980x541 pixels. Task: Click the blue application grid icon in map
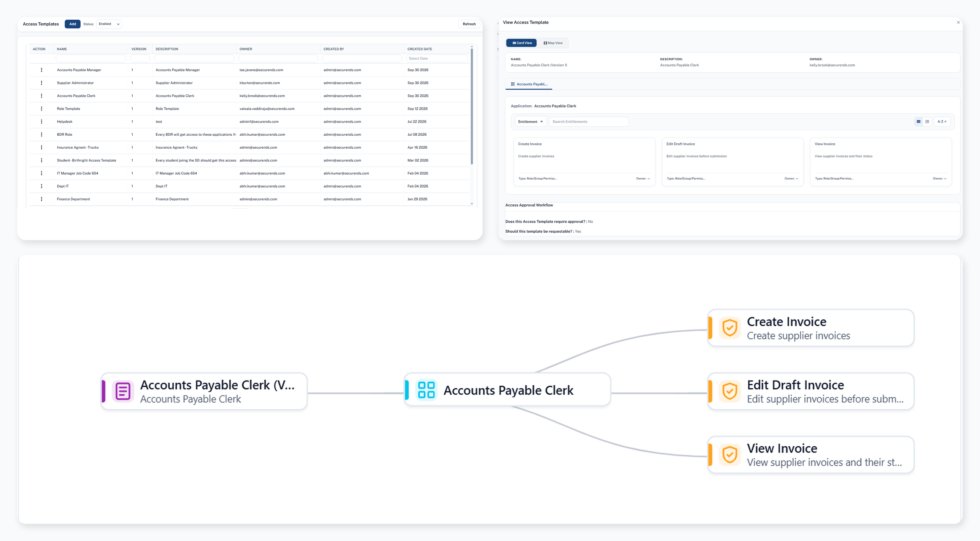426,390
